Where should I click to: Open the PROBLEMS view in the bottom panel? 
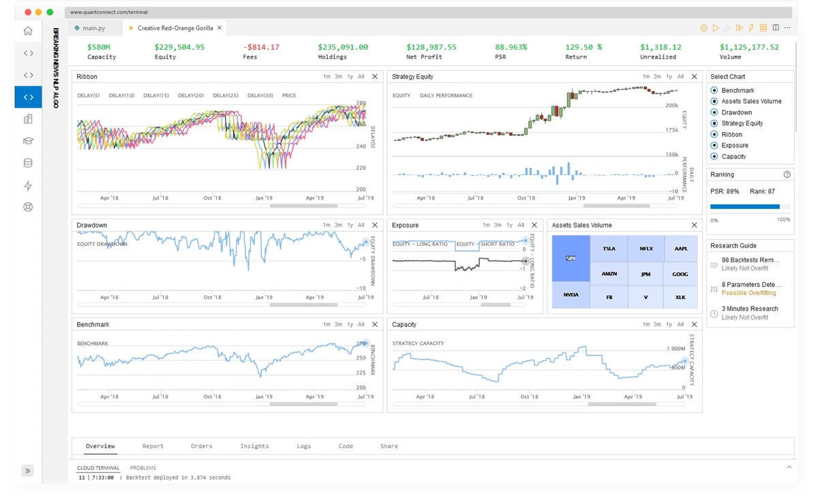pyautogui.click(x=142, y=468)
